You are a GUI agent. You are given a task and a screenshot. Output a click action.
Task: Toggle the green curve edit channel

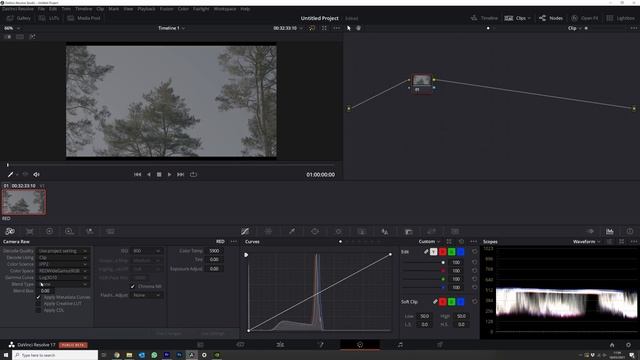[451, 252]
